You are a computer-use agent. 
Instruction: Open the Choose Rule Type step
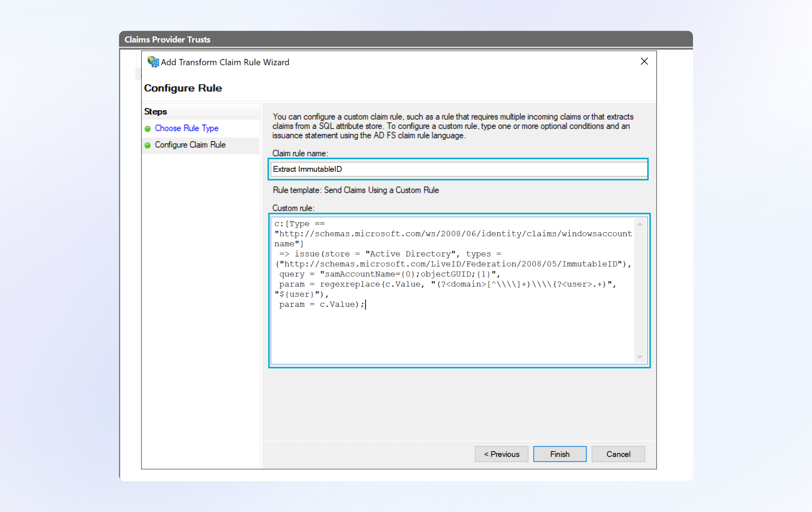(187, 128)
